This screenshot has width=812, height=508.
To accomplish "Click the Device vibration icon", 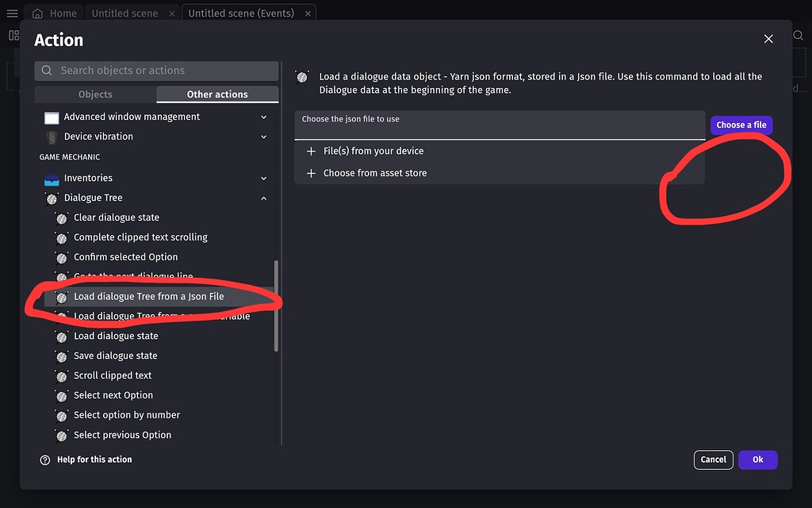I will click(x=51, y=136).
